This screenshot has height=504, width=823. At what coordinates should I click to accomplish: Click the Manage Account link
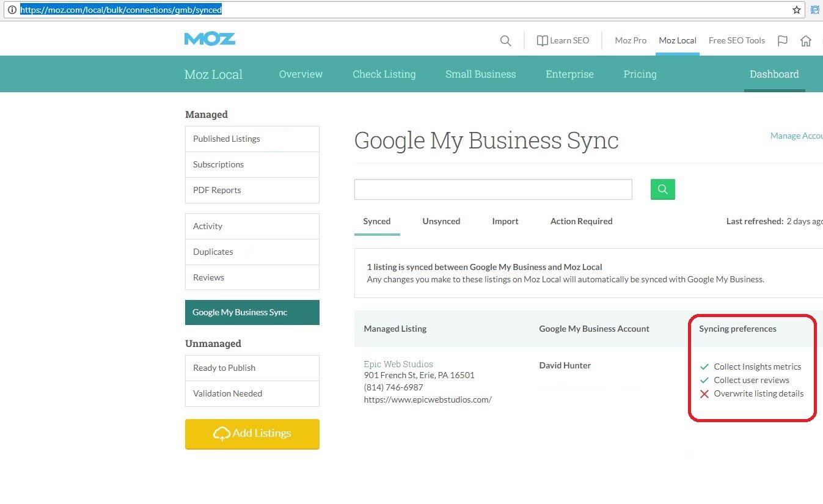click(x=796, y=136)
